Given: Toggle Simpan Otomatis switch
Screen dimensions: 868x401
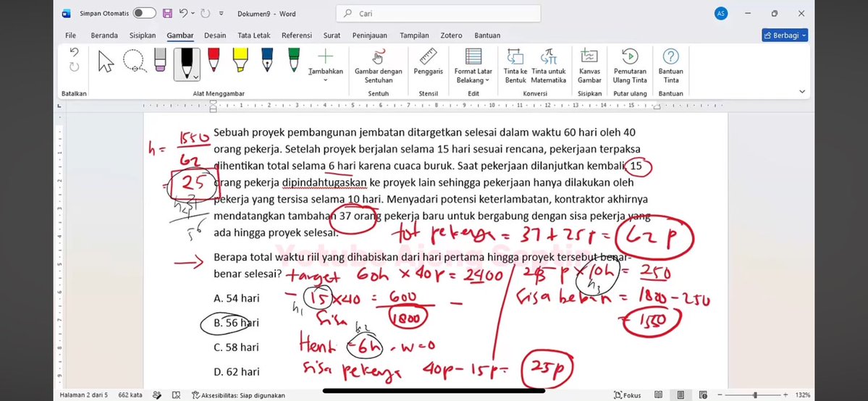Looking at the screenshot, I should coord(144,13).
